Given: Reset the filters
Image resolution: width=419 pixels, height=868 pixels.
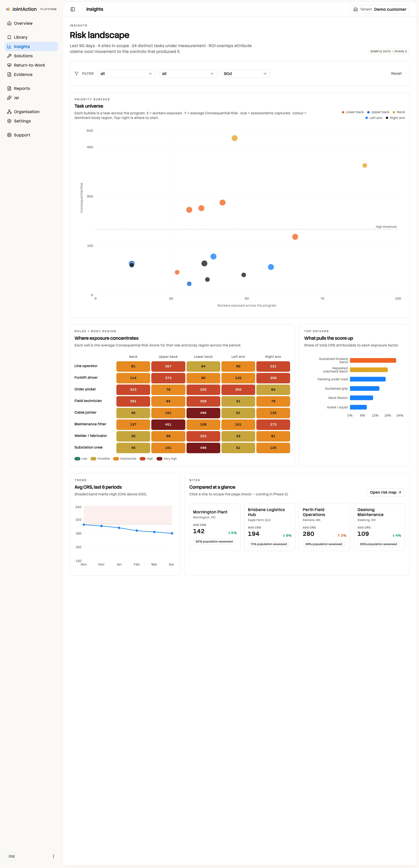Looking at the screenshot, I should coord(396,73).
